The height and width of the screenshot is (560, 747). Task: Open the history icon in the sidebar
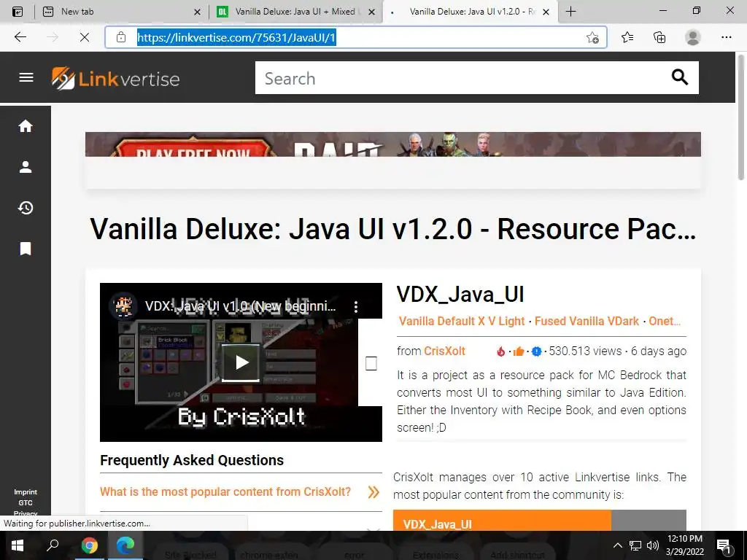(26, 208)
